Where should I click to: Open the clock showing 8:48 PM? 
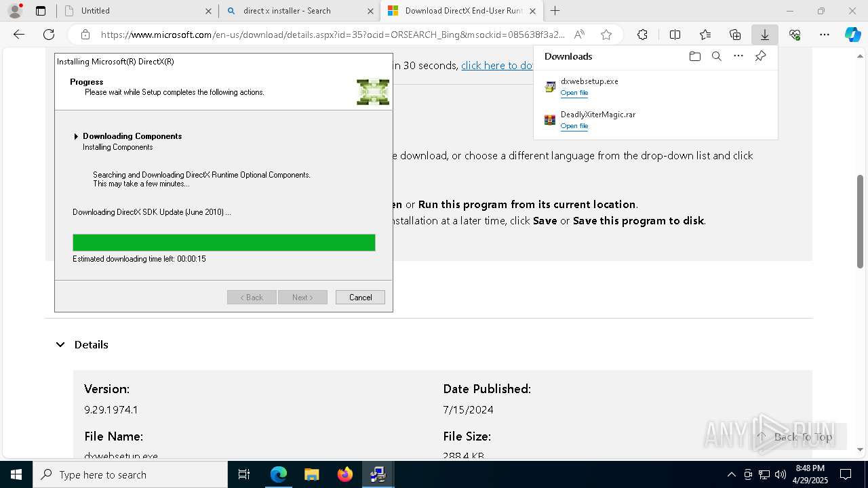[810, 474]
